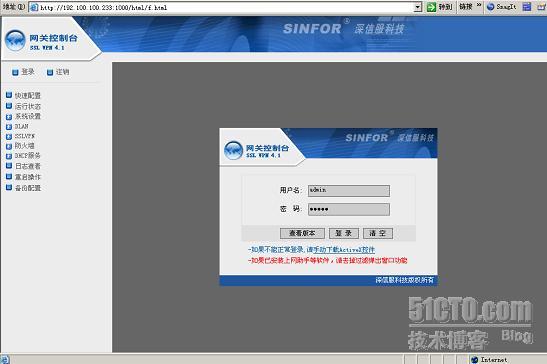Click the globe logo in the login dialog

(233, 150)
